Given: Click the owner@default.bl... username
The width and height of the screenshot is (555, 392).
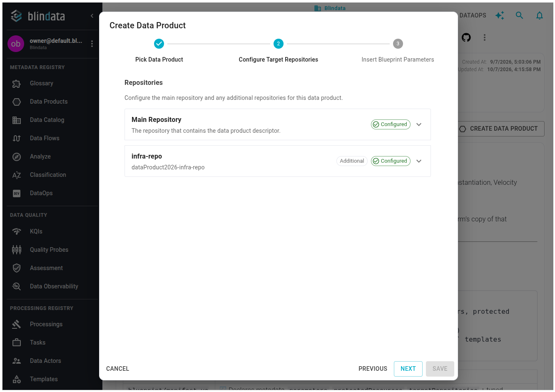Looking at the screenshot, I should click(x=56, y=41).
